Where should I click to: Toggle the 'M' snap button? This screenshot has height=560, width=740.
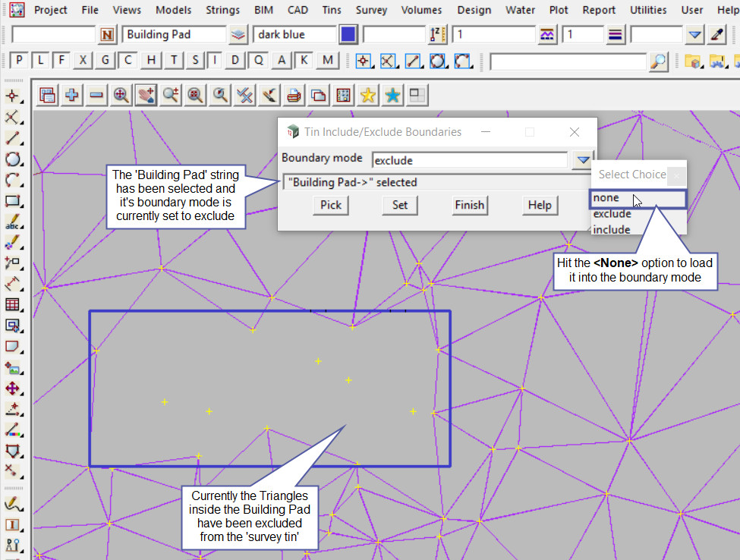327,61
